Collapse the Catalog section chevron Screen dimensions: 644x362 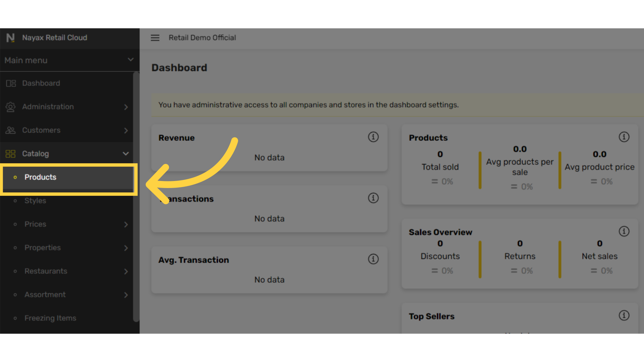click(x=126, y=154)
